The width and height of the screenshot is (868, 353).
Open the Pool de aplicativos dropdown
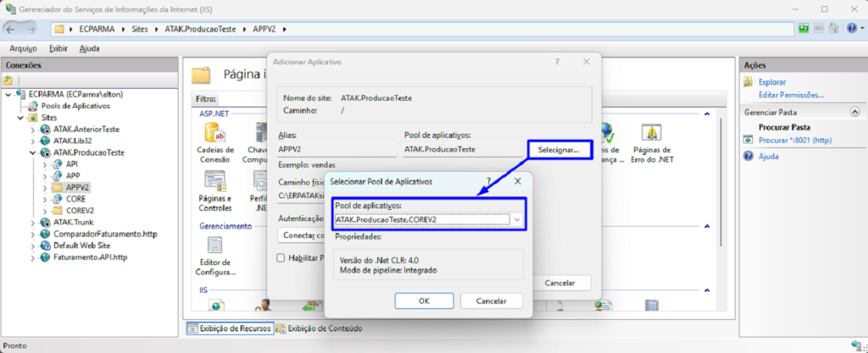pos(516,220)
